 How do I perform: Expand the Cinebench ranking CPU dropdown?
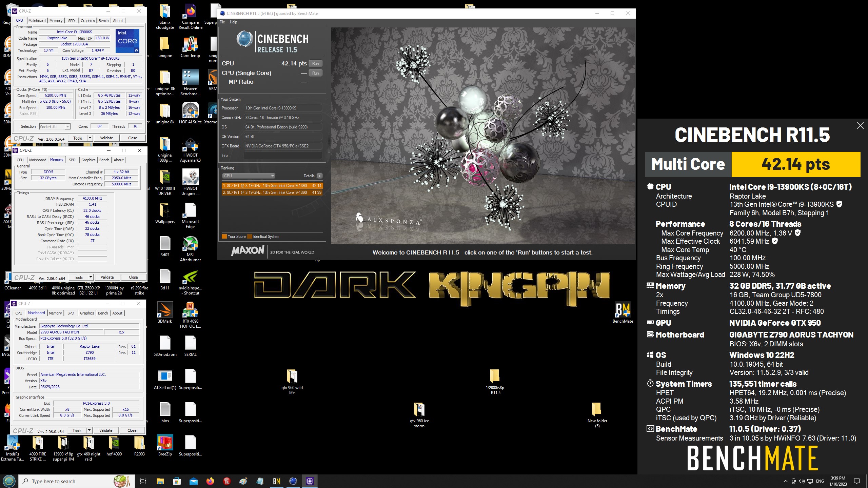pos(249,176)
